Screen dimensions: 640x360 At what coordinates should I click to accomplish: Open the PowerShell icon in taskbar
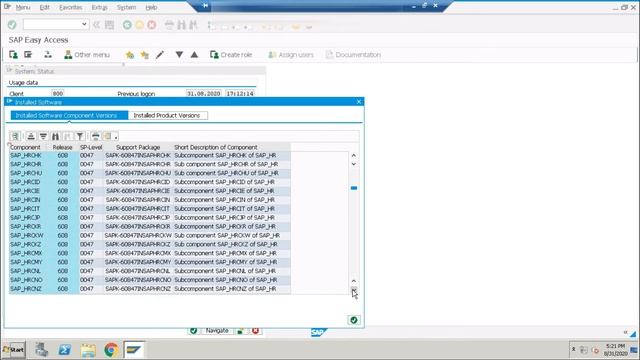coord(64,350)
